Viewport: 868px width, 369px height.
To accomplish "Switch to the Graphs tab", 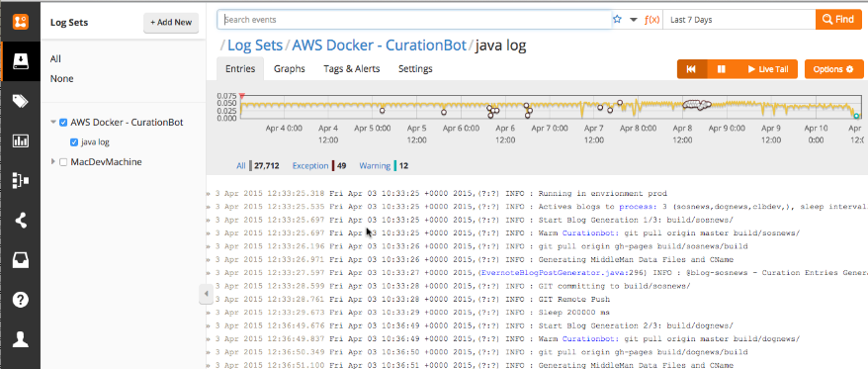I will pos(290,68).
